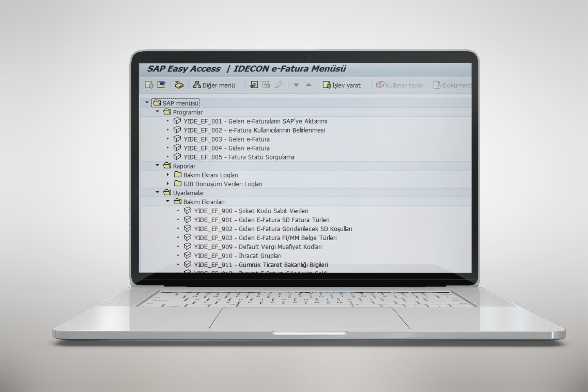Click the move favorites up arrow
The image size is (588, 392).
(309, 85)
